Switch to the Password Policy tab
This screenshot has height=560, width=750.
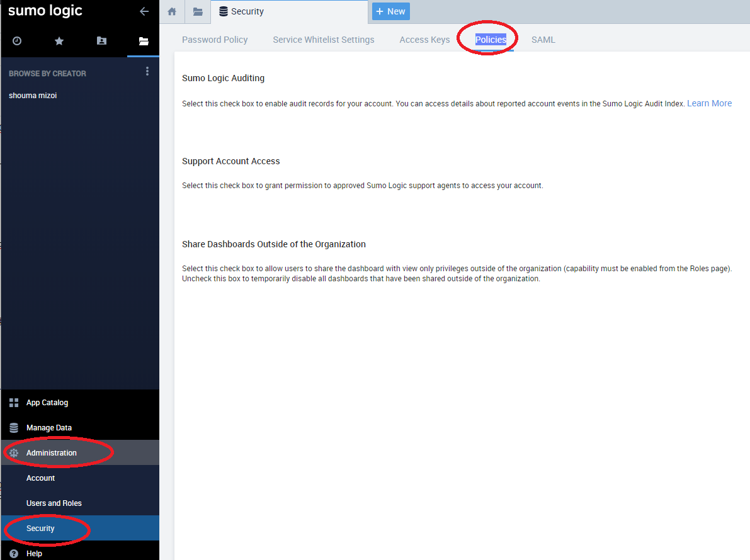click(215, 40)
